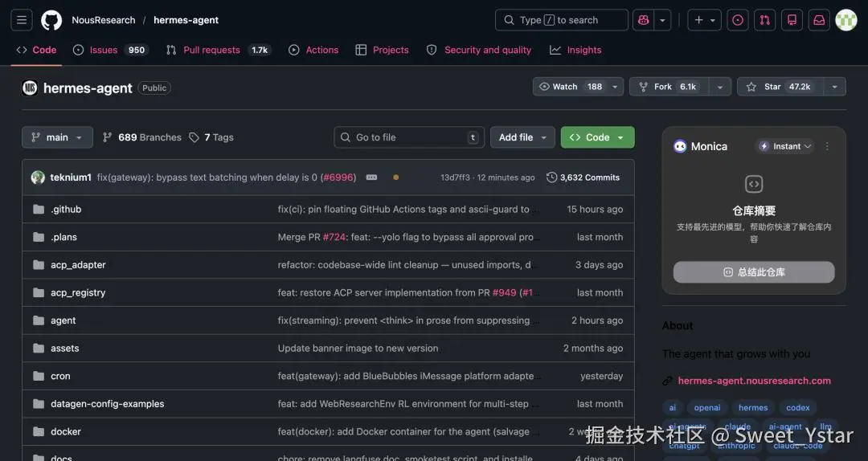Open the repositories icon in the header
Viewport: 868px width, 461px height.
tap(792, 20)
